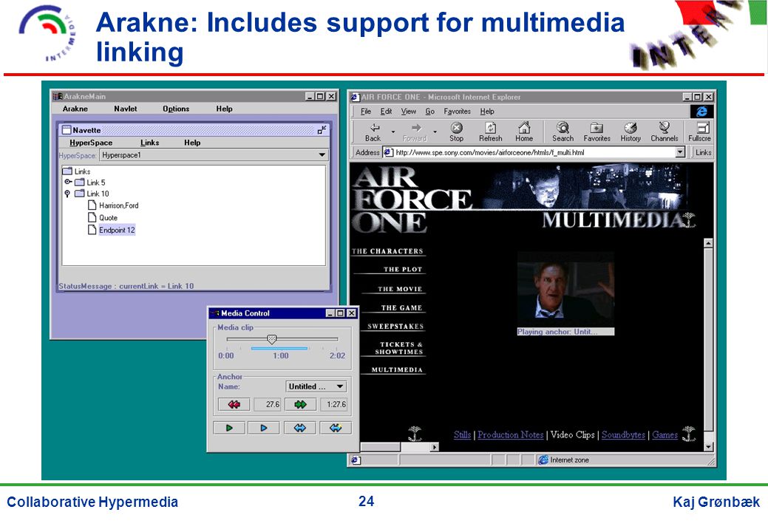Click the IE vertical scrollbar down arrow

708,447
